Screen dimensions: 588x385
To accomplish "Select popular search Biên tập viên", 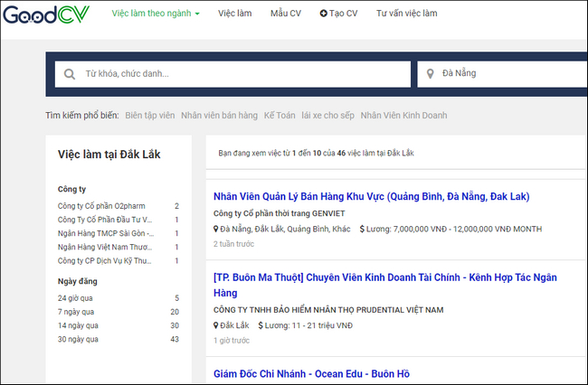I will pos(148,116).
